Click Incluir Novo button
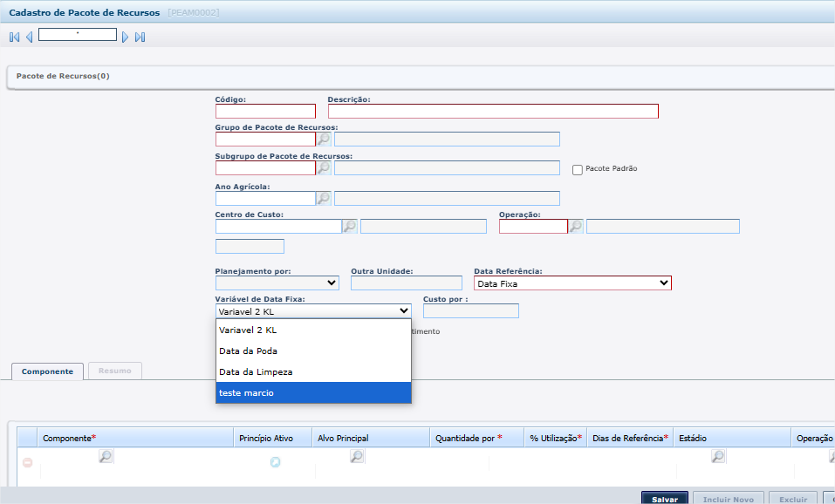Image resolution: width=835 pixels, height=504 pixels. pyautogui.click(x=728, y=499)
